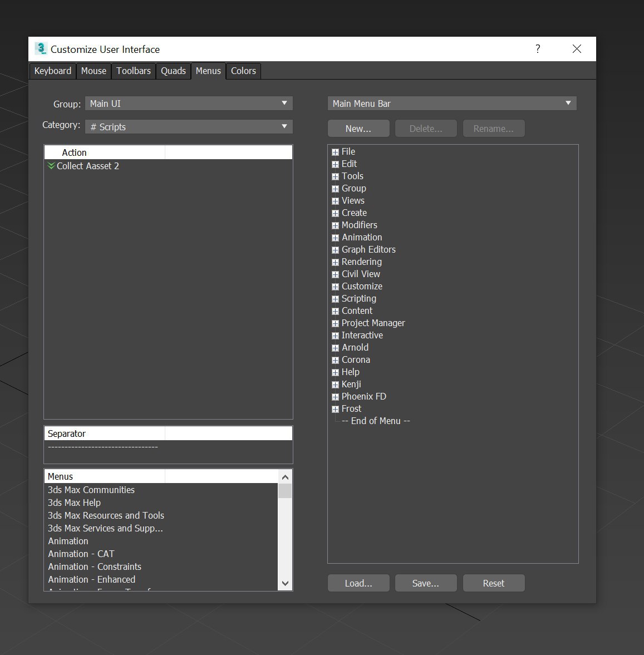Image resolution: width=644 pixels, height=655 pixels.
Task: Expand the Frost menu tree node
Action: [335, 409]
